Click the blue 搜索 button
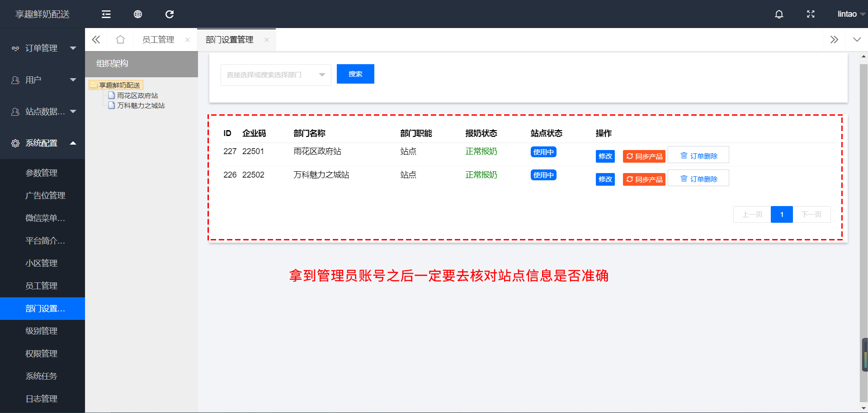 coord(355,74)
